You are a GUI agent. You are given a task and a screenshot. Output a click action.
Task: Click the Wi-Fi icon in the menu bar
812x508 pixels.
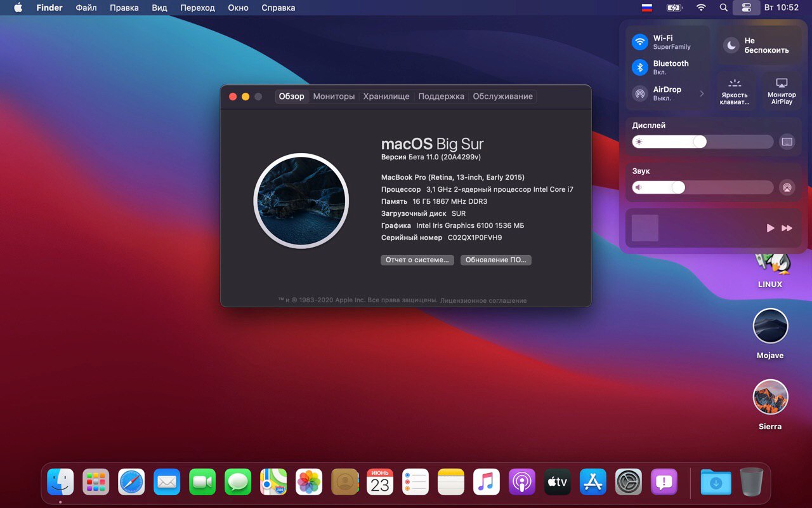pos(701,8)
